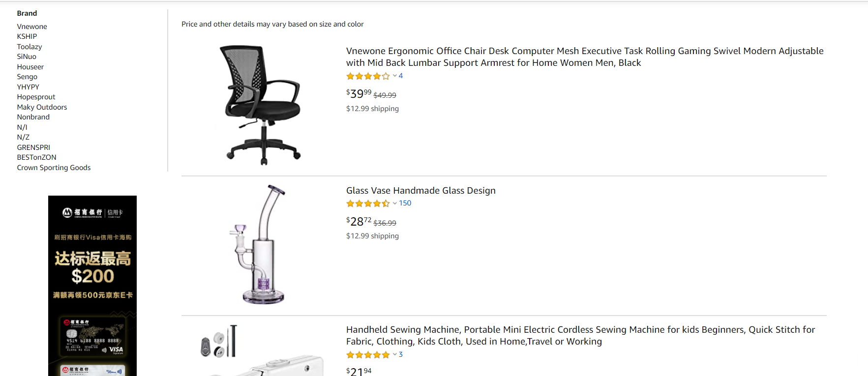Filter by Vnewone brand
The height and width of the screenshot is (376, 868).
pos(32,27)
